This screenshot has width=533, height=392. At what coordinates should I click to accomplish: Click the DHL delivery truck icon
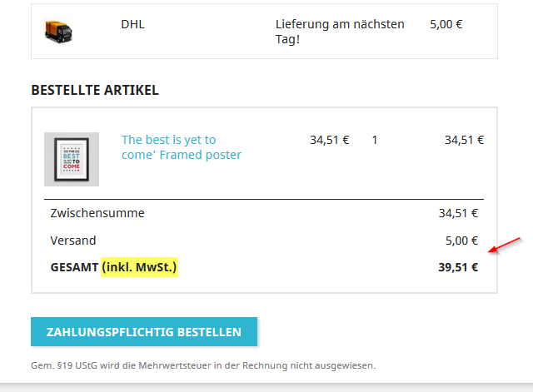[58, 31]
